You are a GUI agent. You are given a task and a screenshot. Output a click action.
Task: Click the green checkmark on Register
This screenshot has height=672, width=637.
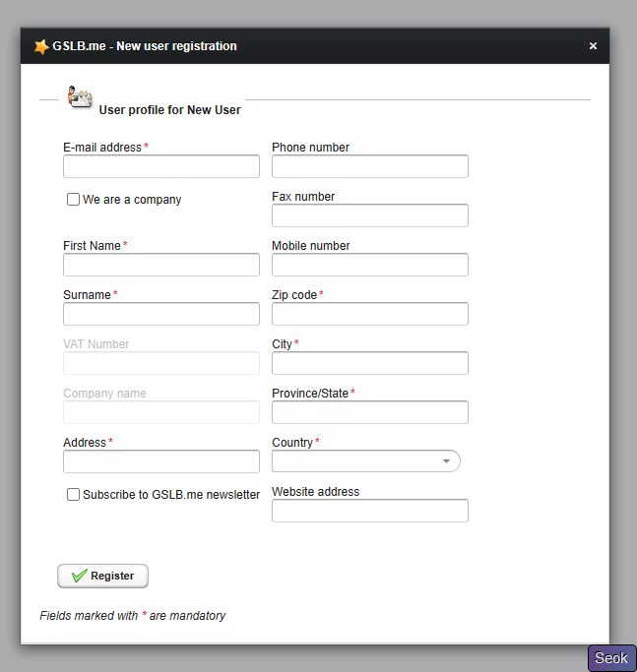coord(80,576)
